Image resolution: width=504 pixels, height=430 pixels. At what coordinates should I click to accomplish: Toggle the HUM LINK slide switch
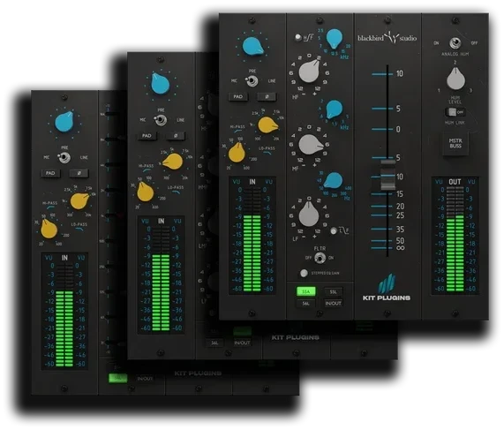455,112
